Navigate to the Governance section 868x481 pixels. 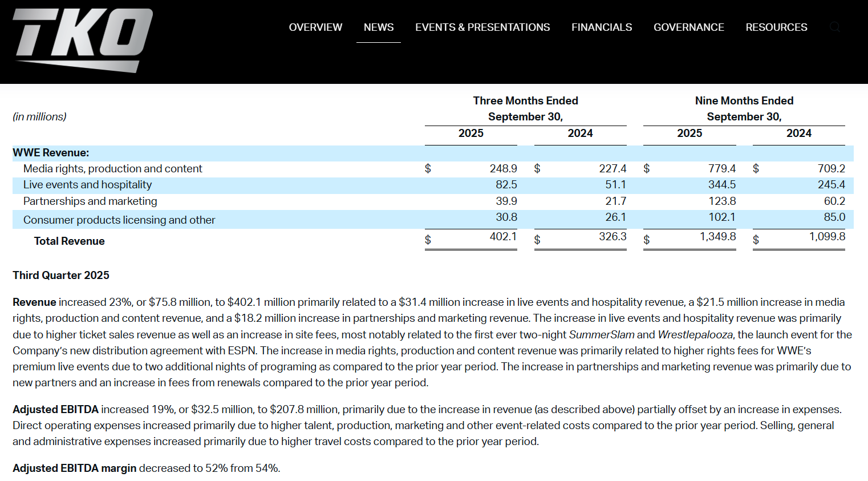point(688,27)
